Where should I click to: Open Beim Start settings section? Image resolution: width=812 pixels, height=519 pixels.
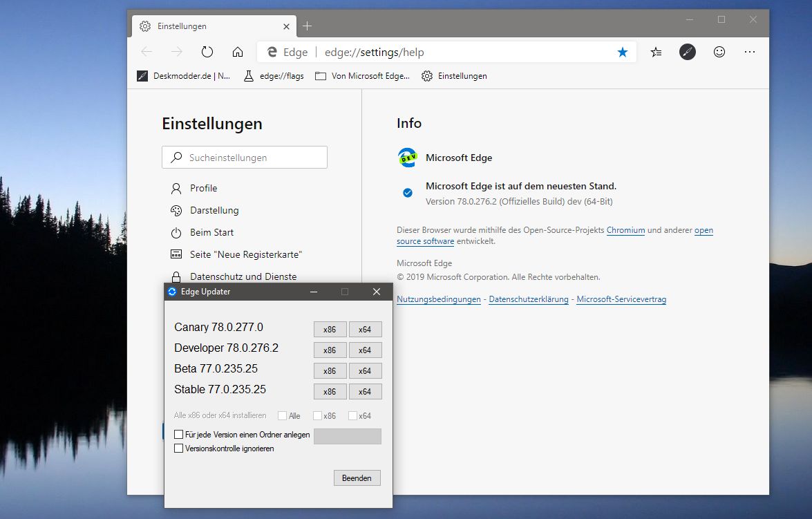click(202, 233)
